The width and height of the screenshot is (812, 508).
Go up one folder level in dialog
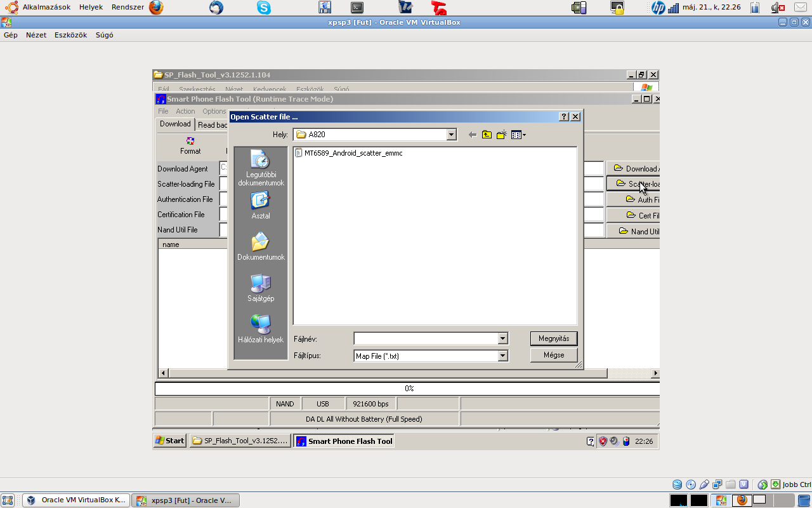click(487, 135)
